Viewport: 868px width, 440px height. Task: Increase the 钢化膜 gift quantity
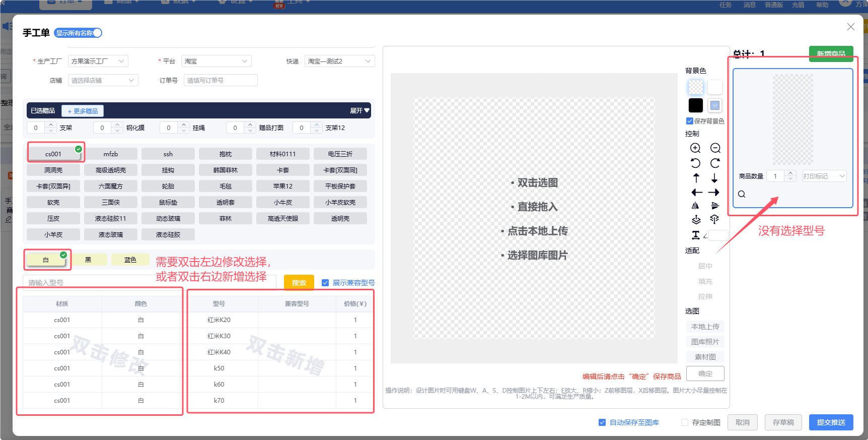point(117,124)
